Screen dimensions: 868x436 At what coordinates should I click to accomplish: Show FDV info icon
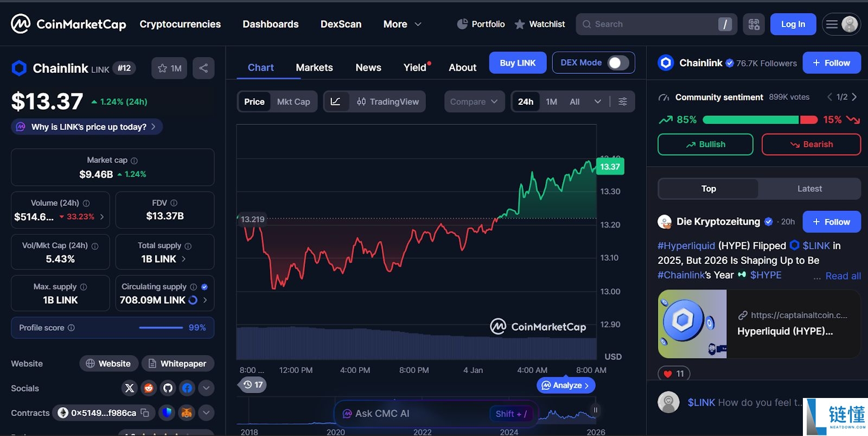174,203
